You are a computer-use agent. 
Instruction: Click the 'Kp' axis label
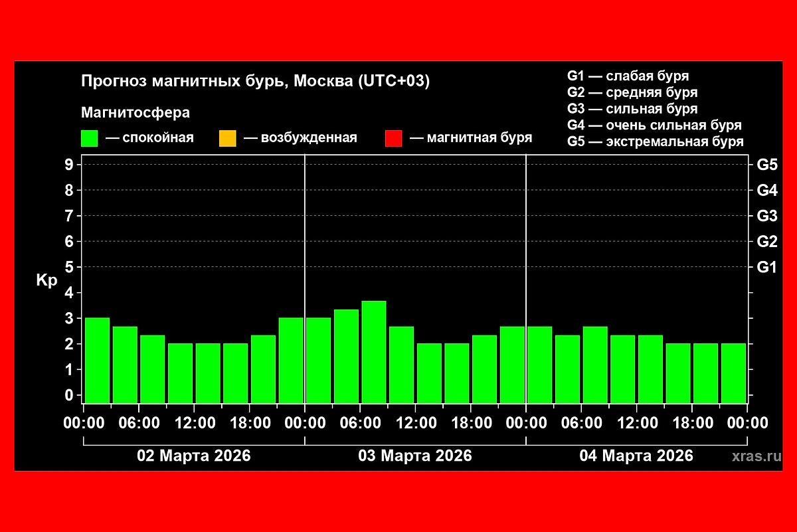46,280
